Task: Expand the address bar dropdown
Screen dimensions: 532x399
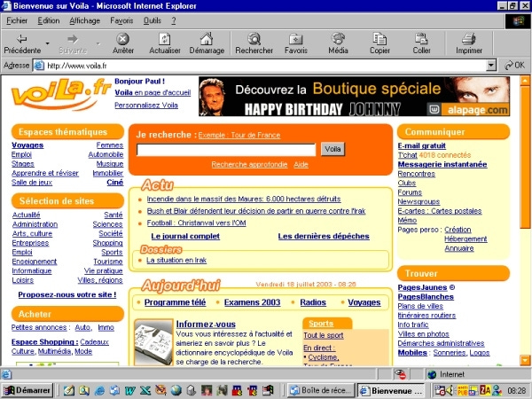Action: click(x=491, y=65)
